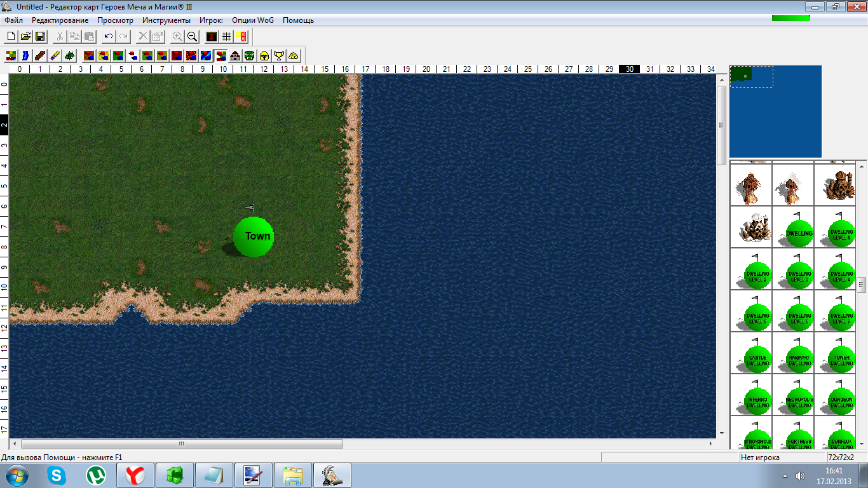Open the Windows Start menu

17,475
